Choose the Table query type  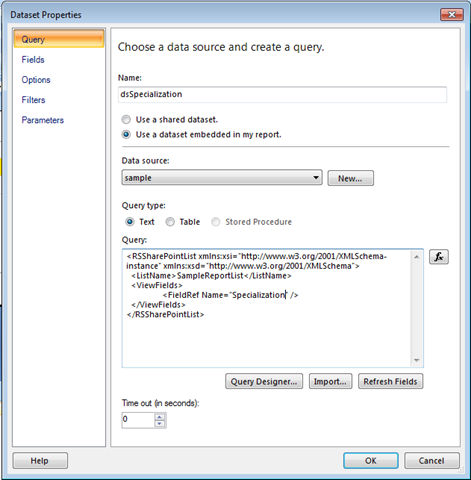170,222
